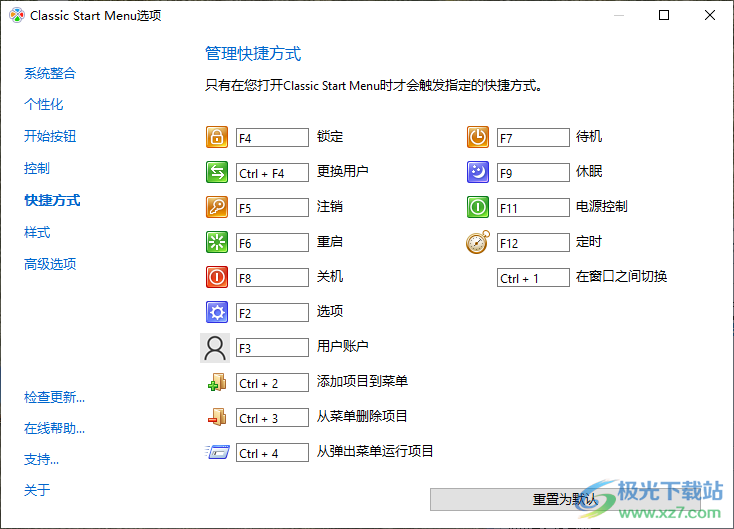This screenshot has height=529, width=734.
Task: Select the 快捷方式 sidebar item
Action: click(52, 200)
